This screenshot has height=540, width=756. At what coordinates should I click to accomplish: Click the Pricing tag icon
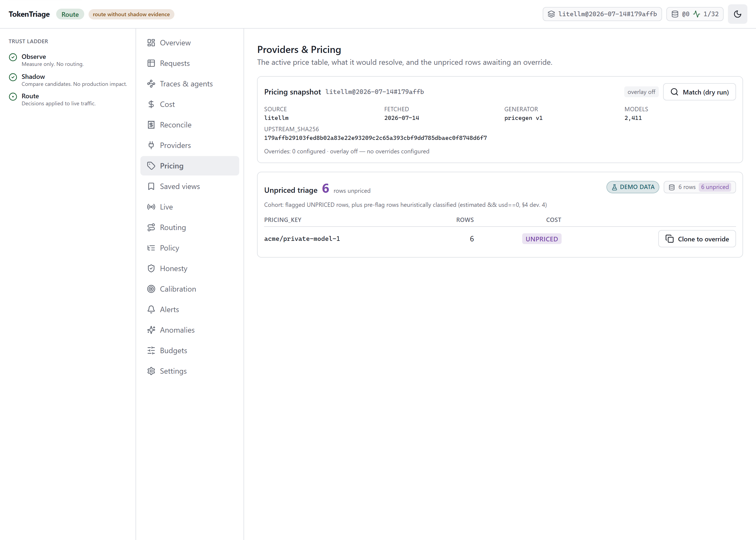[151, 166]
